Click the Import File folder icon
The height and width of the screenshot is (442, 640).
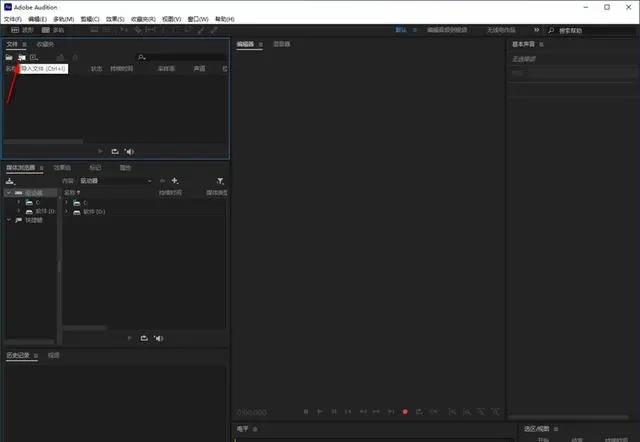click(x=21, y=57)
